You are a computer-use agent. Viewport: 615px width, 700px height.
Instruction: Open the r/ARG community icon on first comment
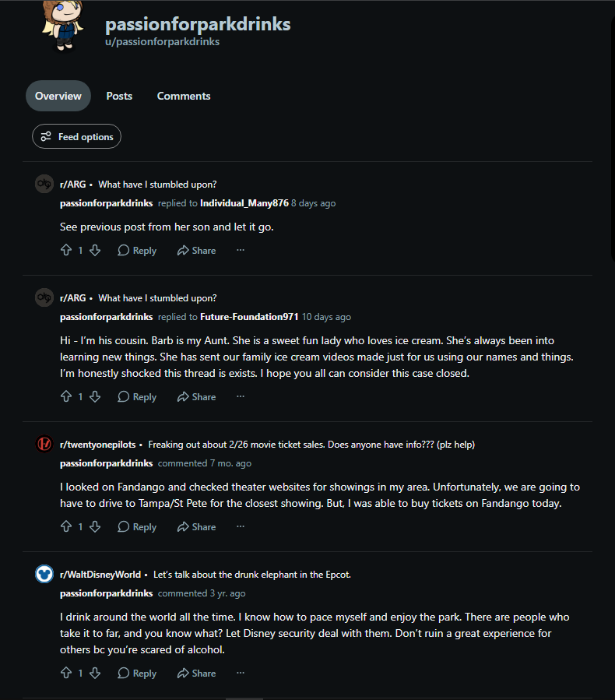point(44,184)
